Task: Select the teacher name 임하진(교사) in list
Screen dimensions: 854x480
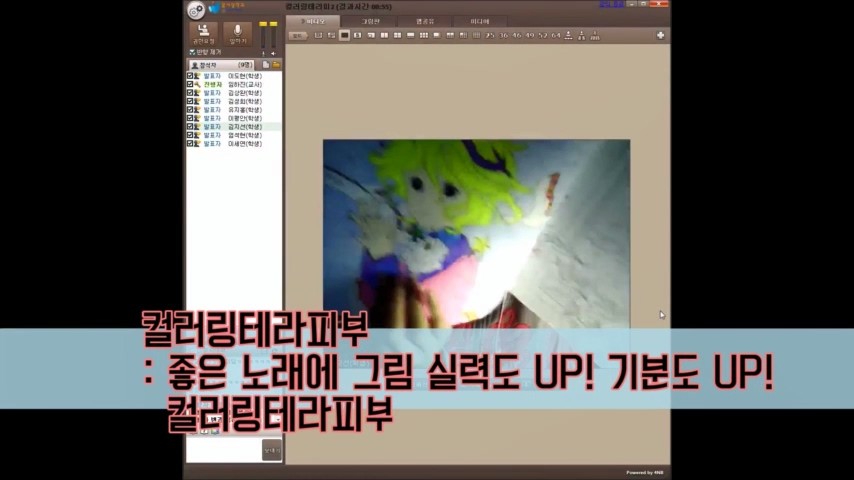Action: pos(245,84)
